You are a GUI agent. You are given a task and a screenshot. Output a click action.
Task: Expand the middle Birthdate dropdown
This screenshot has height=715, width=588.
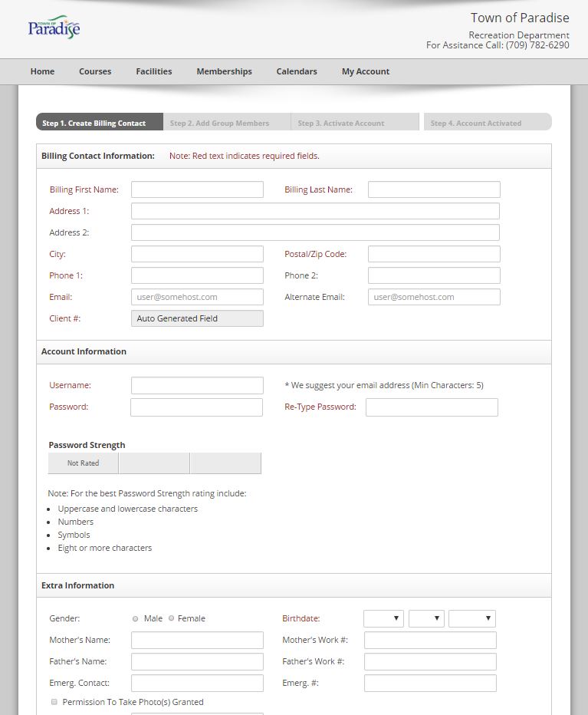coord(426,618)
